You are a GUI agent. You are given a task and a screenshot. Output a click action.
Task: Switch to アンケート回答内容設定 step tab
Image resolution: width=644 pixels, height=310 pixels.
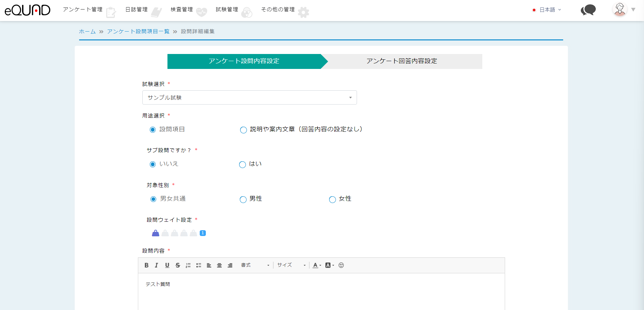pyautogui.click(x=401, y=61)
